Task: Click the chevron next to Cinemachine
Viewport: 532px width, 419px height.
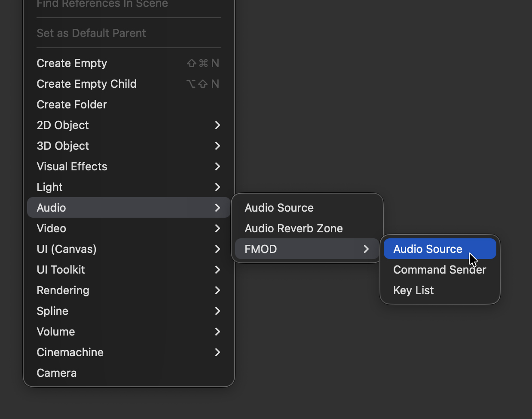Action: click(217, 352)
